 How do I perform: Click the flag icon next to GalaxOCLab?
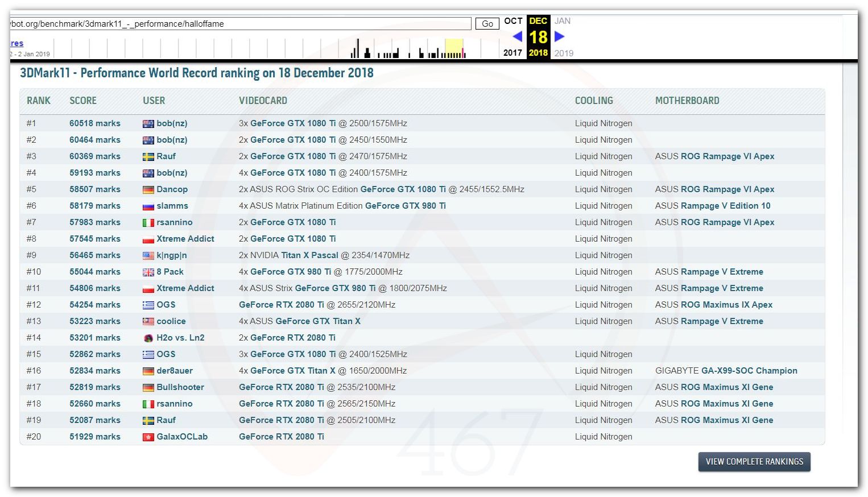148,437
